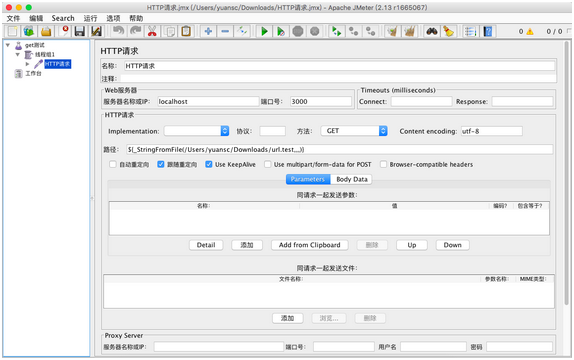Open the 文件 menu
This screenshot has width=574, height=360.
13,18
